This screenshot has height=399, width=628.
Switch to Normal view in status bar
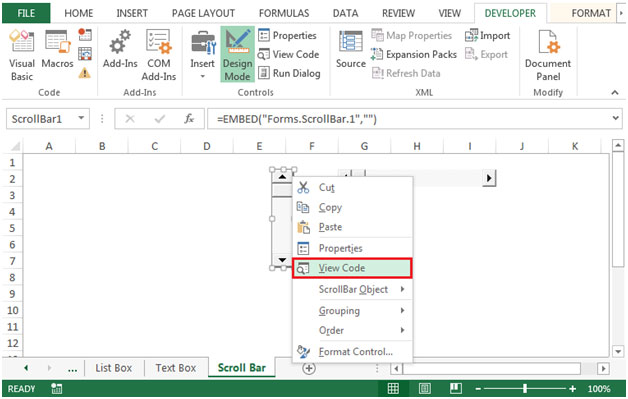click(x=393, y=389)
